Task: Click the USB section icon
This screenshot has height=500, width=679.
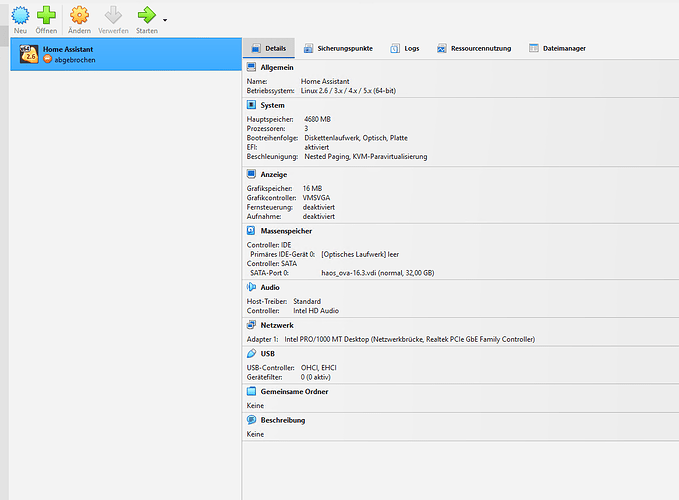Action: tap(251, 353)
